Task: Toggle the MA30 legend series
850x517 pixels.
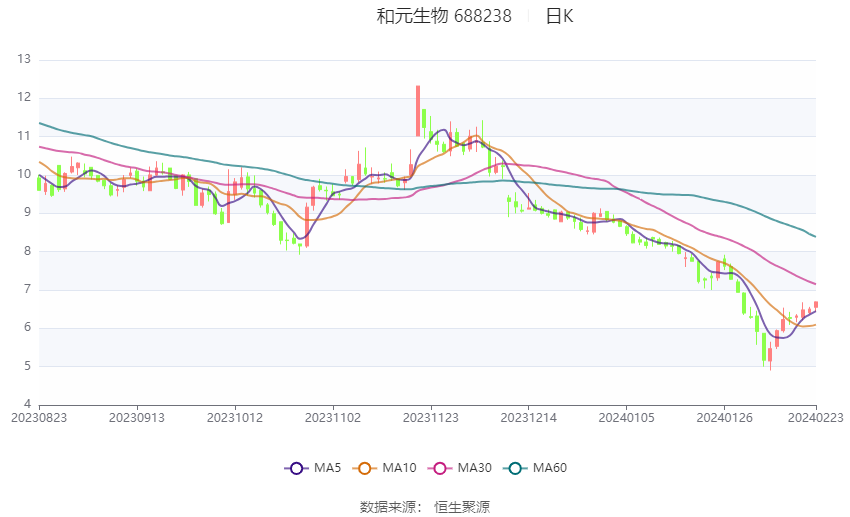Action: click(x=460, y=468)
